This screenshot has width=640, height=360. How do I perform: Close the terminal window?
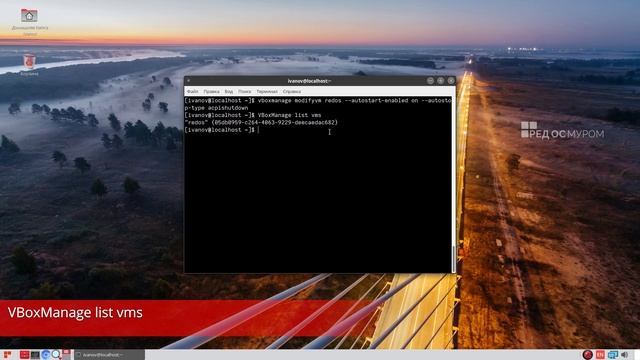pyautogui.click(x=451, y=81)
